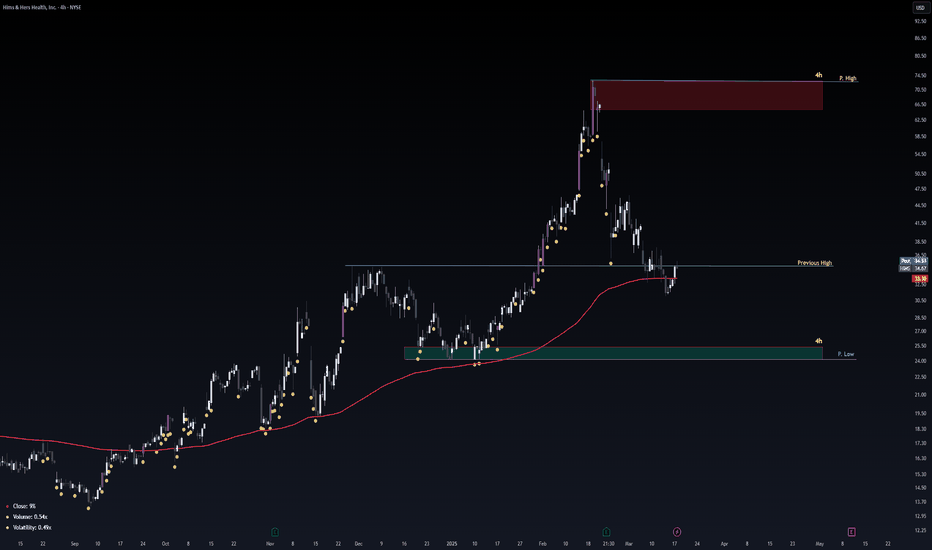The height and width of the screenshot is (550, 932).
Task: Click the red moving-average price tag 33.30
Action: 920,278
